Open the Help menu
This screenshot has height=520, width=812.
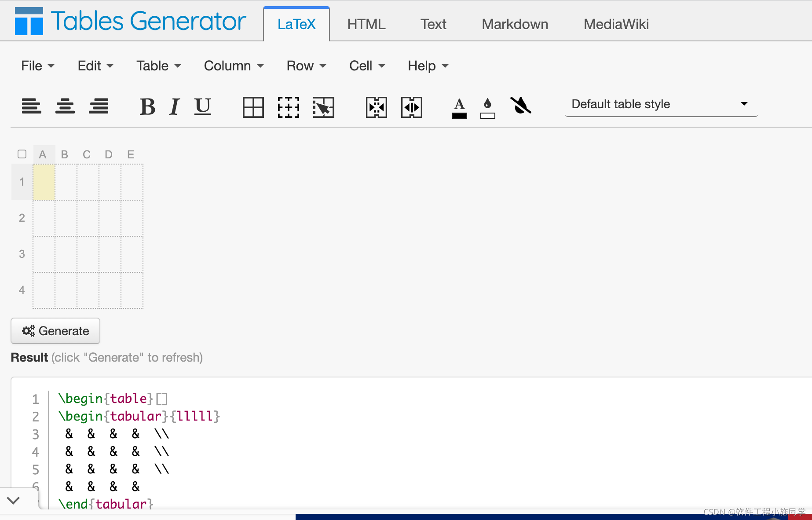(x=428, y=66)
